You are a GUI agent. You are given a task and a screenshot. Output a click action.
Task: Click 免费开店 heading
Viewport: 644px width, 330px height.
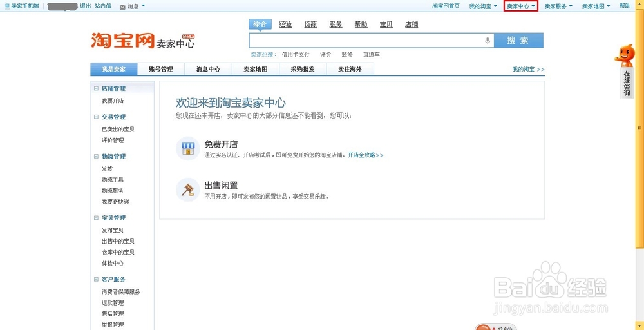[221, 144]
